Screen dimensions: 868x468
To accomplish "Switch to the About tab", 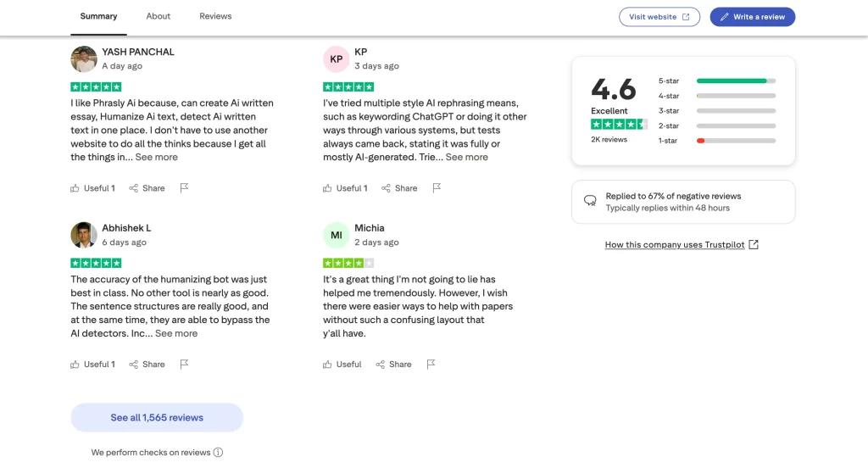I will [158, 16].
